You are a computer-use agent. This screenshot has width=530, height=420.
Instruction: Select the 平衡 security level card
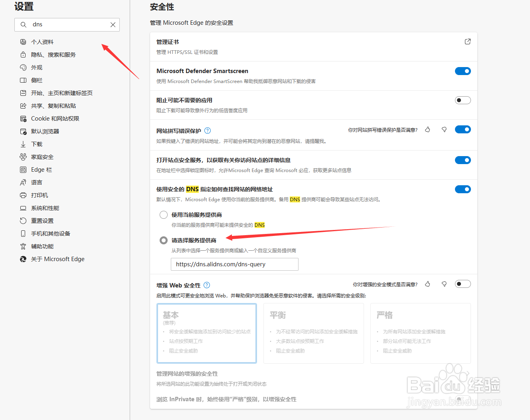click(x=314, y=333)
